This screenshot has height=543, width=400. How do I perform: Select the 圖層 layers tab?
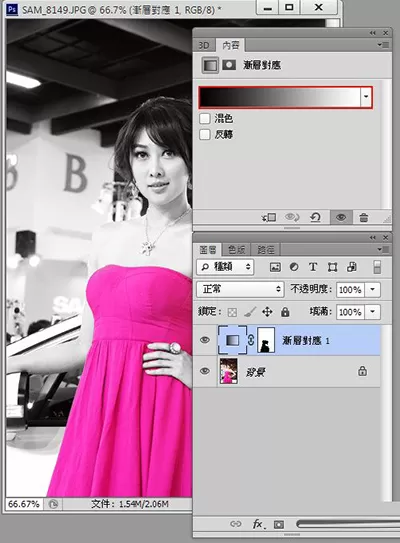(x=208, y=249)
